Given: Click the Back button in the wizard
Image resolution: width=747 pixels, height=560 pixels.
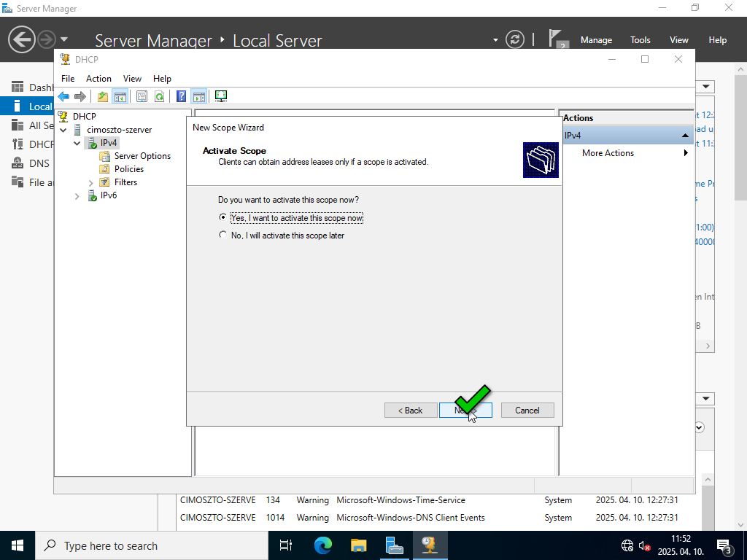Looking at the screenshot, I should [411, 411].
